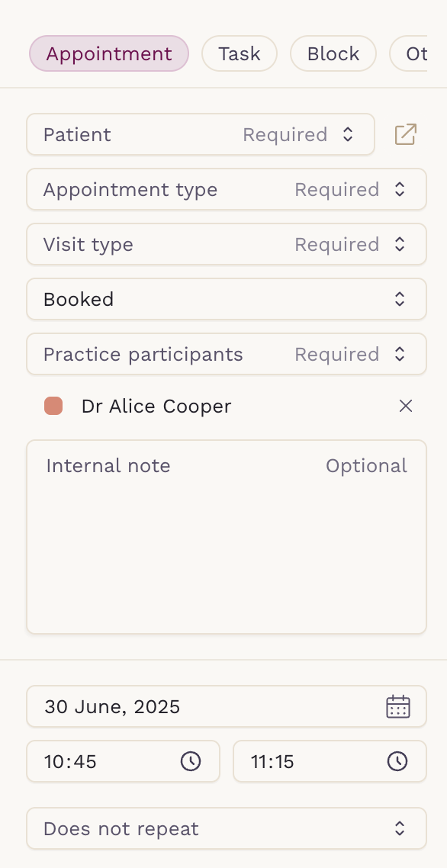Open the Does not repeat dropdown
The height and width of the screenshot is (868, 447).
point(227,828)
